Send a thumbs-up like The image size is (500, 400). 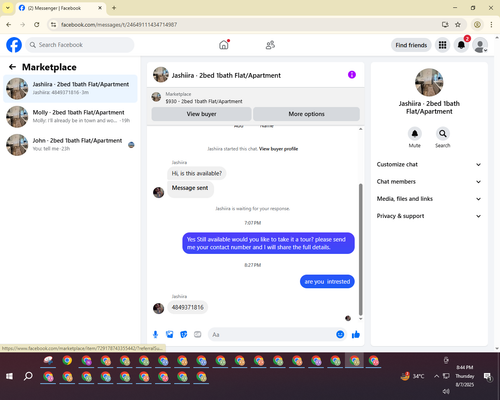click(x=356, y=334)
